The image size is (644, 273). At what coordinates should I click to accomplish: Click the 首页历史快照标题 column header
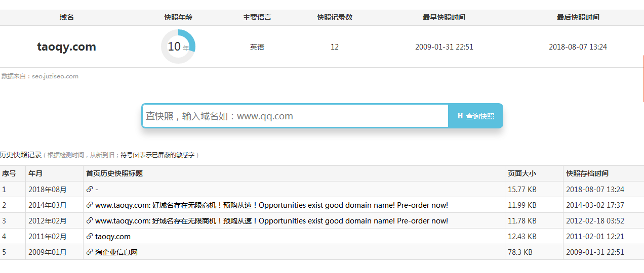coord(114,173)
